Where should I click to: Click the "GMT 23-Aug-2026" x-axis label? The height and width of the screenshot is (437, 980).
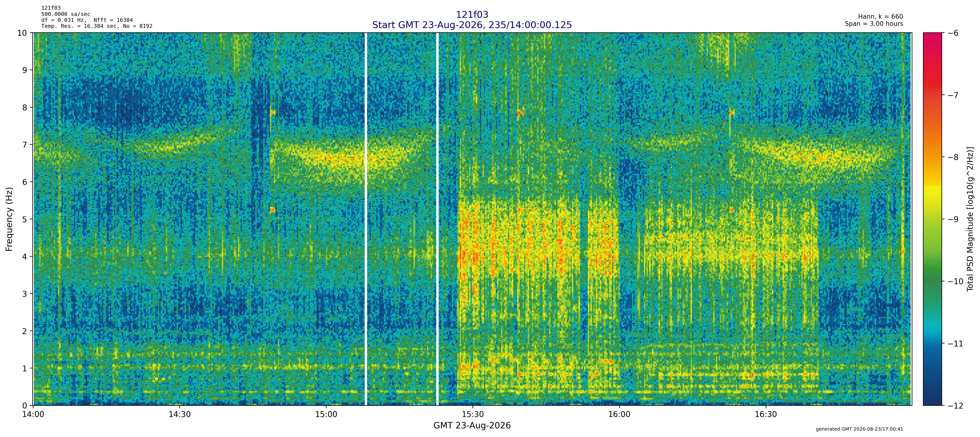click(472, 426)
